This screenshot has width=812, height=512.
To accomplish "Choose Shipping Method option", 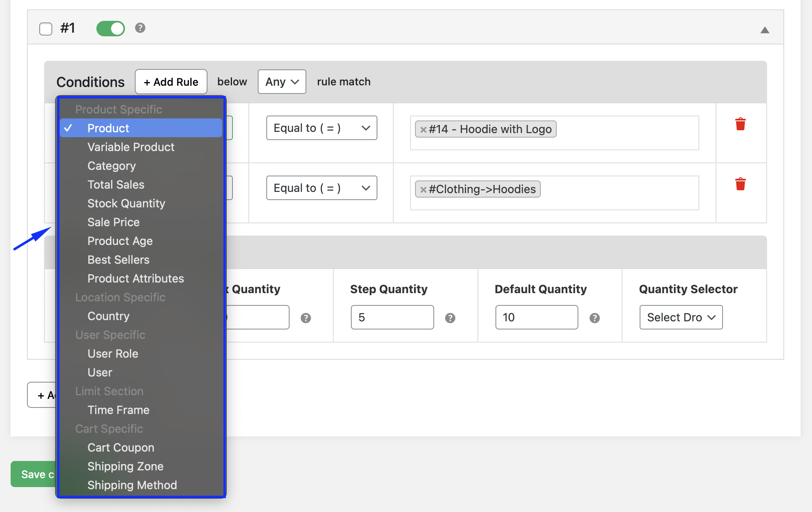I will (141, 485).
